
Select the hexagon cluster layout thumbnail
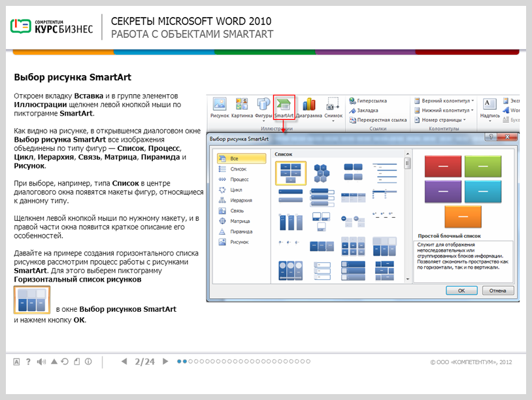point(322,173)
